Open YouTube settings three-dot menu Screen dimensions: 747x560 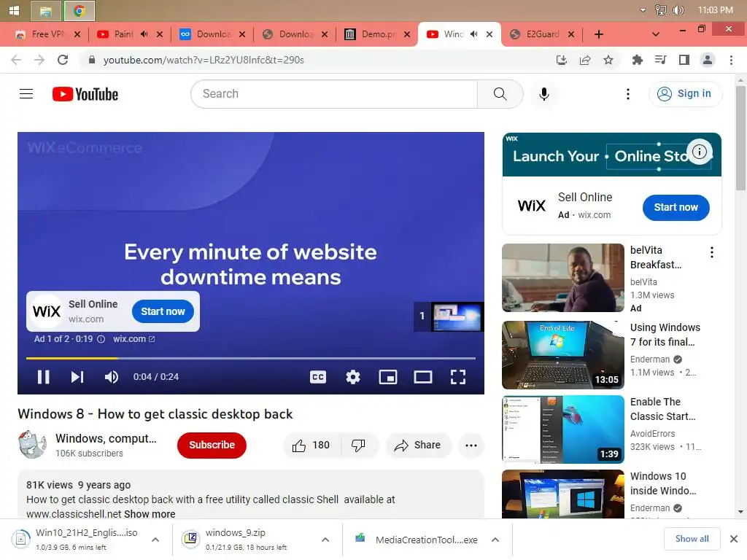point(628,94)
